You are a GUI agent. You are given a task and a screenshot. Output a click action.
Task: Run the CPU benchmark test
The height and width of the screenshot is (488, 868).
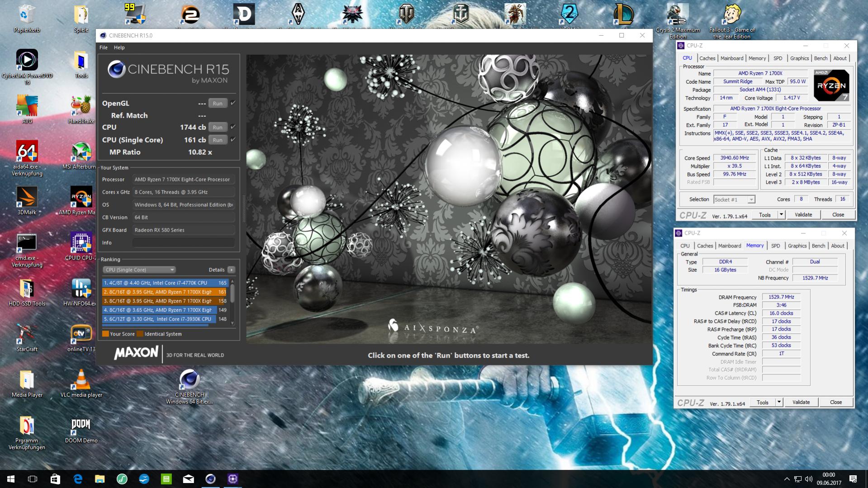[x=218, y=127]
